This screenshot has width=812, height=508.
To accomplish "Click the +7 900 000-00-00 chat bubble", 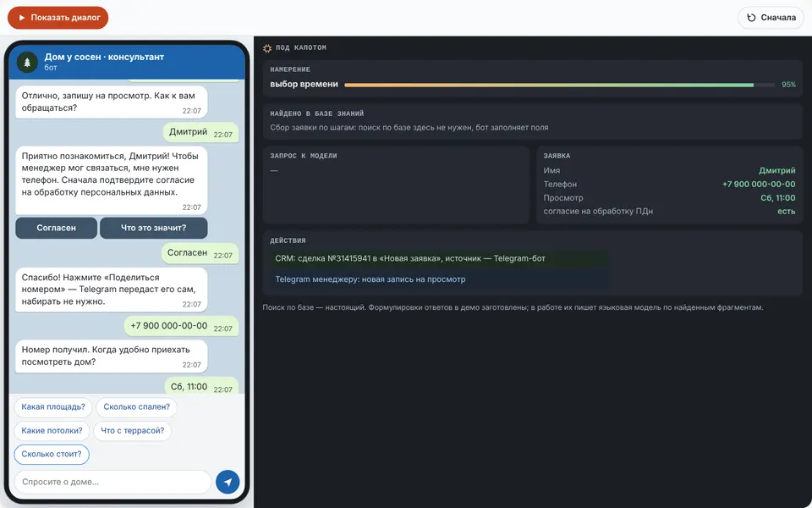I will point(181,326).
